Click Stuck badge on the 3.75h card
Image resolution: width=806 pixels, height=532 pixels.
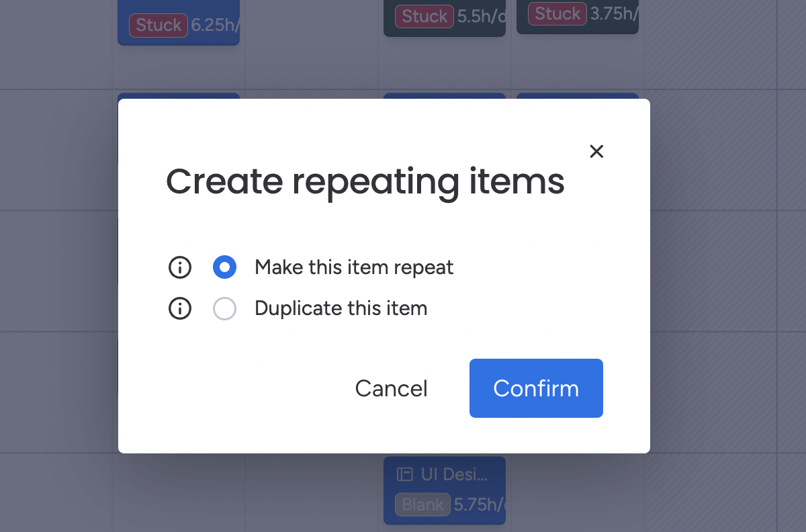pos(557,14)
